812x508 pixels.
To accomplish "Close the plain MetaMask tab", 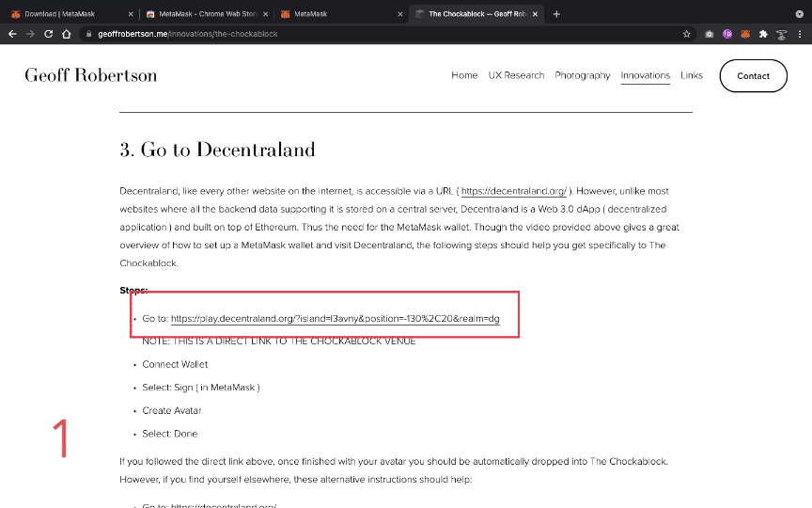I will coord(399,14).
